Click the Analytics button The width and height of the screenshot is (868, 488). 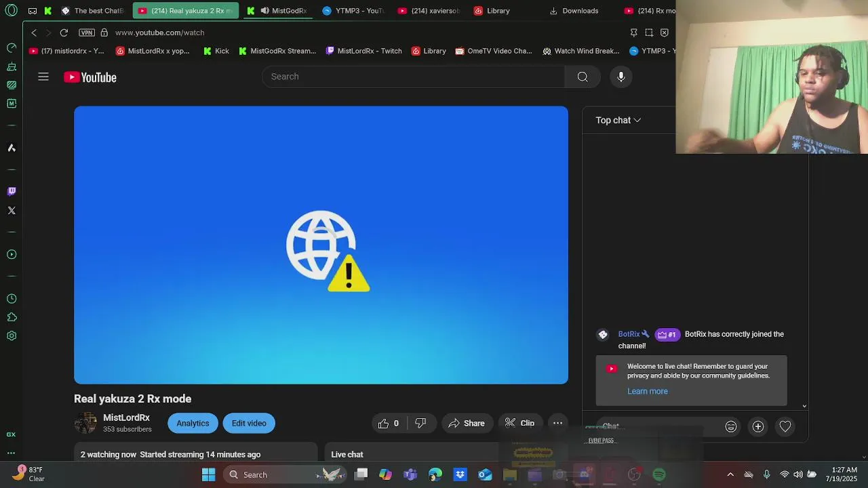pos(193,423)
